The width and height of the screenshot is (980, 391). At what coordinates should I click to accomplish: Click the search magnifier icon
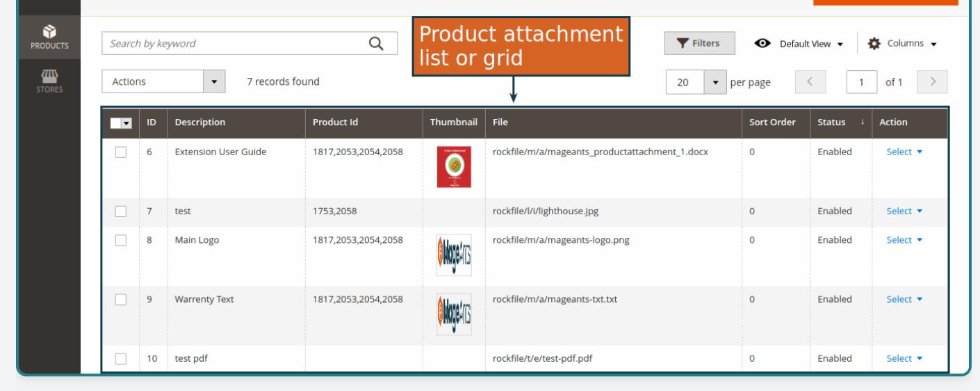click(x=376, y=44)
